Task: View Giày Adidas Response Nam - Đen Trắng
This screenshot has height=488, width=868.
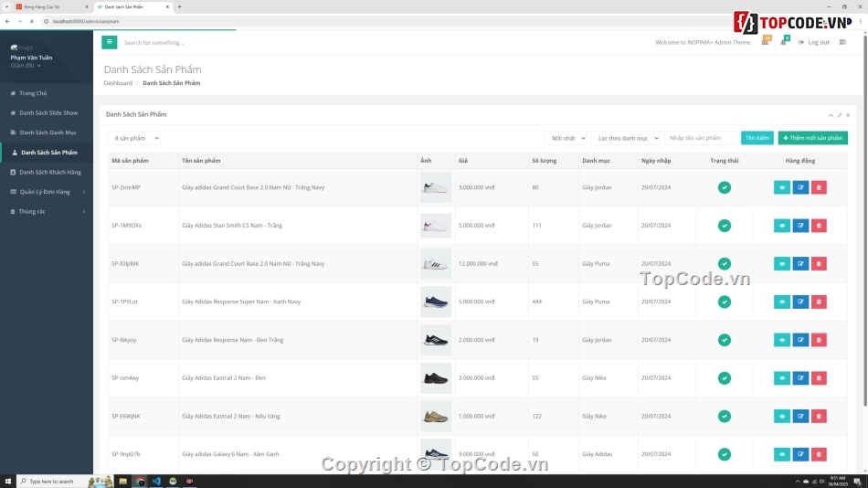Action: click(x=781, y=340)
